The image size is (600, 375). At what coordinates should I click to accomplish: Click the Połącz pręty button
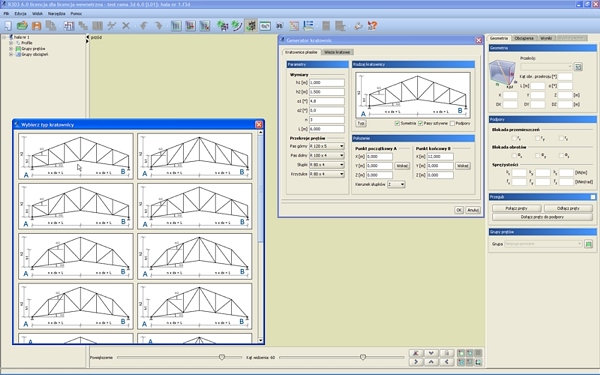pos(517,208)
